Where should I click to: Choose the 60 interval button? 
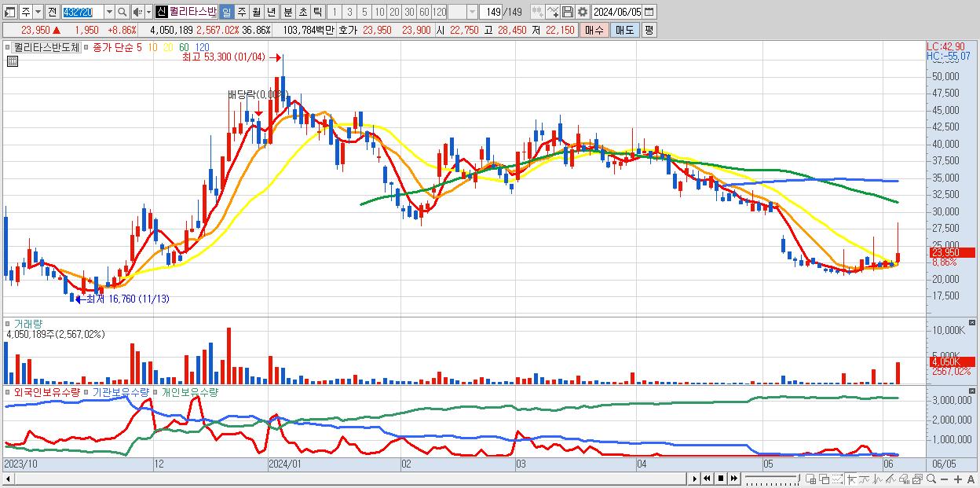[x=424, y=12]
